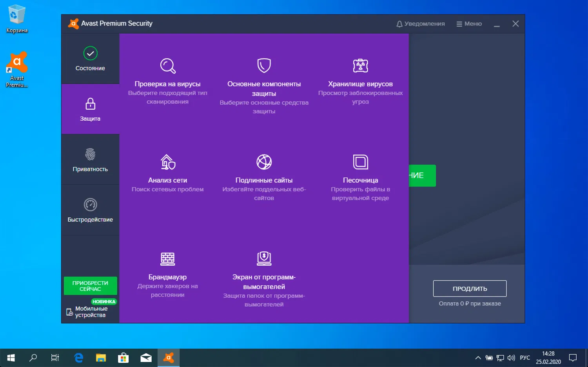Open Подлинные сайты globe icon
This screenshot has height=367, width=588.
coord(264,162)
